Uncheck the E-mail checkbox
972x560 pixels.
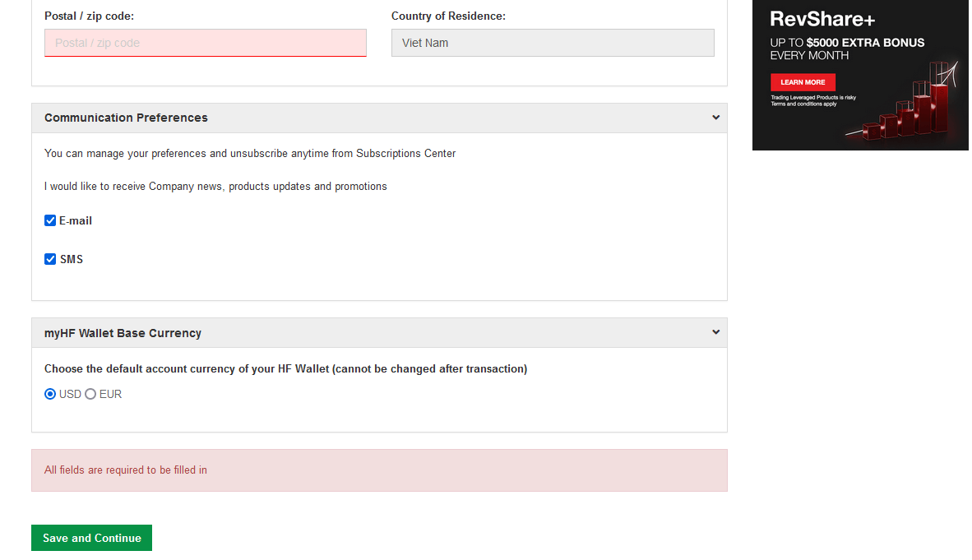50,220
